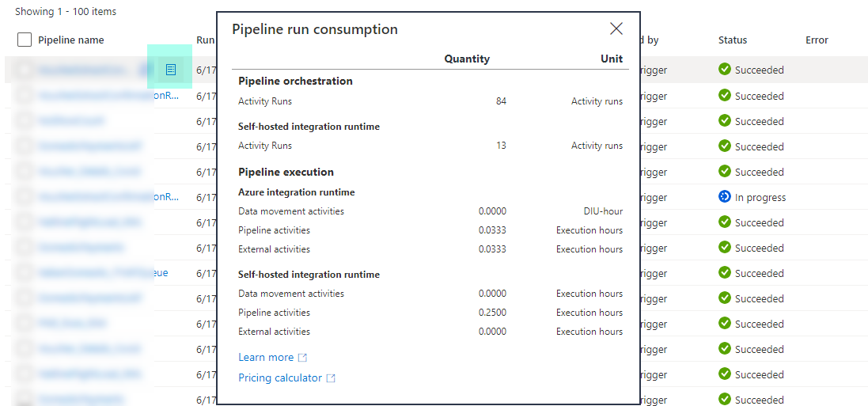Click external-link icon beside Learn more
This screenshot has width=868, height=406.
pos(303,358)
